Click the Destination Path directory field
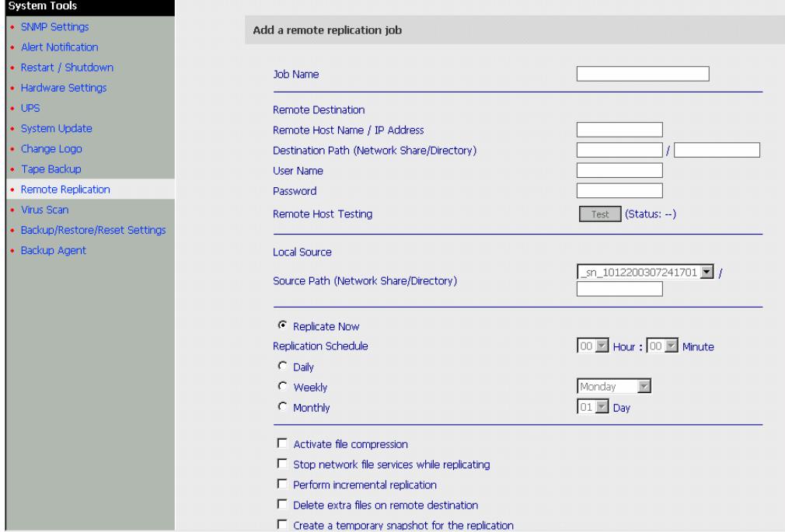Image resolution: width=785 pixels, height=532 pixels. [717, 150]
